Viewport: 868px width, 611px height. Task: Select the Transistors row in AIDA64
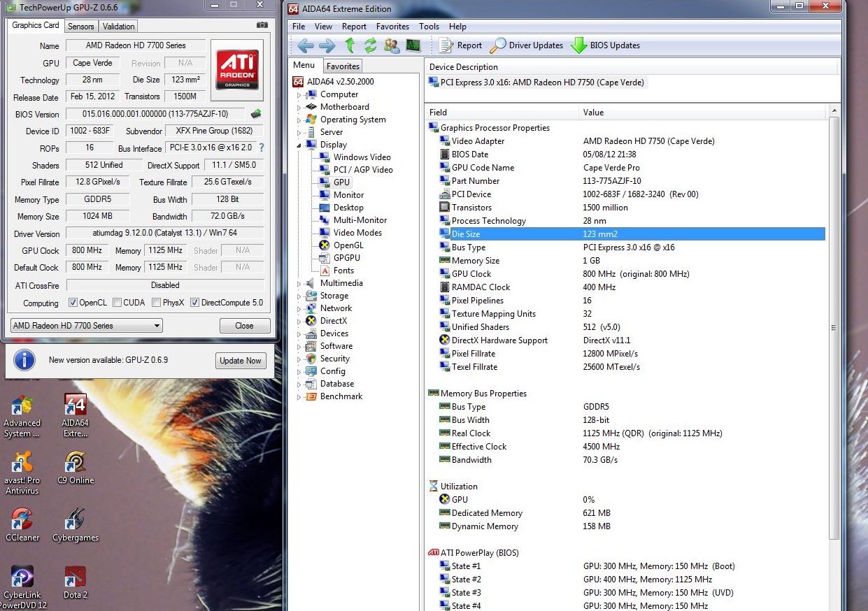coord(632,208)
